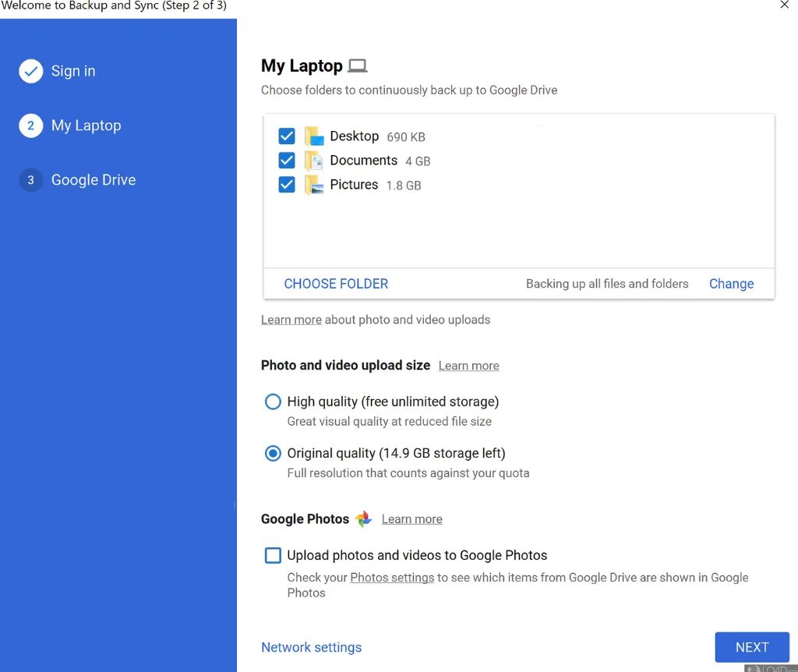Click the Sign in checkmark step icon

click(x=31, y=72)
